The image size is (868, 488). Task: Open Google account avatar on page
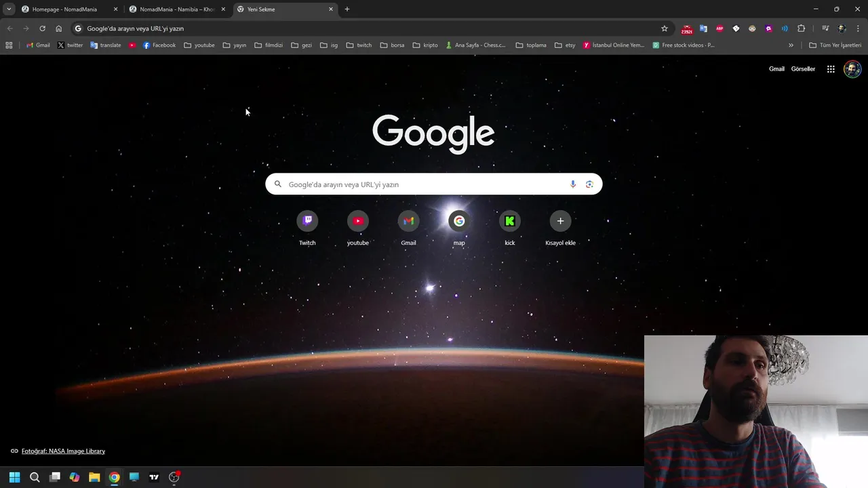click(x=852, y=69)
